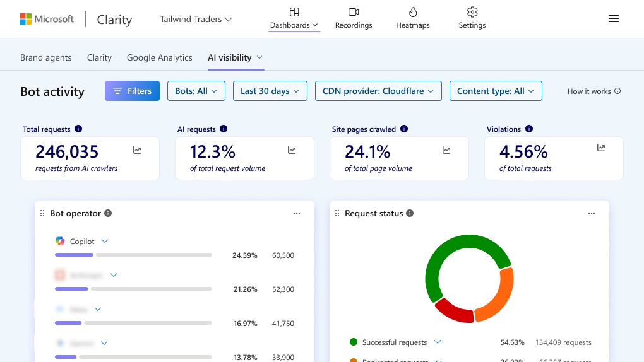This screenshot has width=644, height=362.
Task: Click orange segment of donut chart
Action: pos(500,299)
